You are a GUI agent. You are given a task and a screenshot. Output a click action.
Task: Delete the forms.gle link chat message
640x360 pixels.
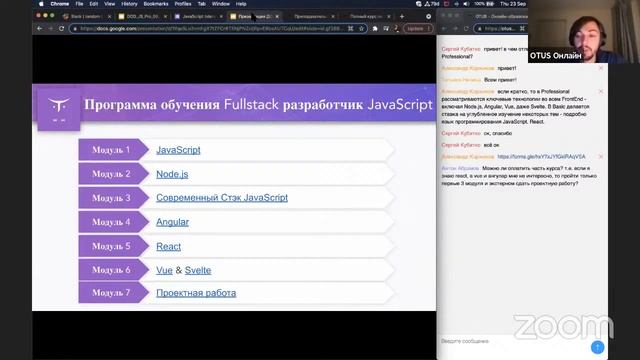point(600,157)
